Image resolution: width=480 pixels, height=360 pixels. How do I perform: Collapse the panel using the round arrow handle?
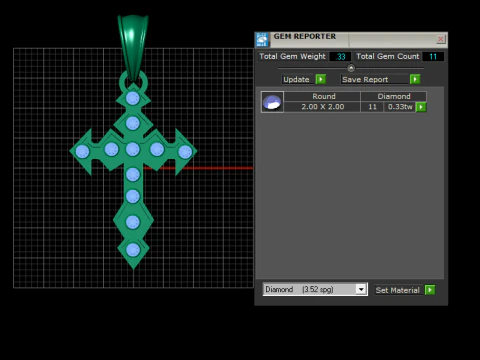pos(351,68)
